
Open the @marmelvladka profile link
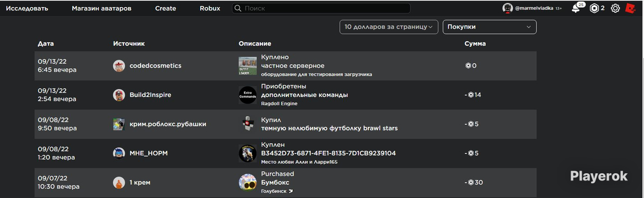[x=534, y=8]
